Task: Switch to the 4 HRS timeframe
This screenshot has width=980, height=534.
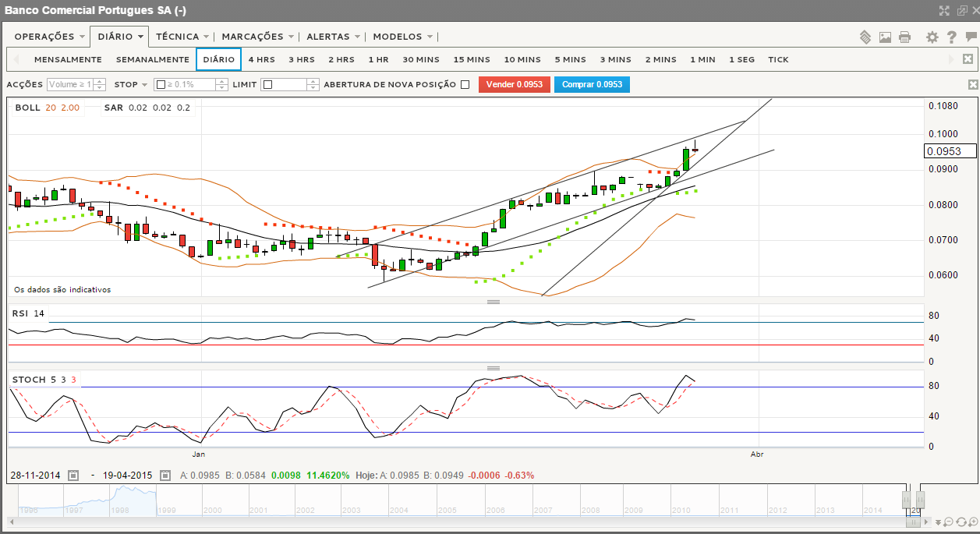Action: point(261,59)
